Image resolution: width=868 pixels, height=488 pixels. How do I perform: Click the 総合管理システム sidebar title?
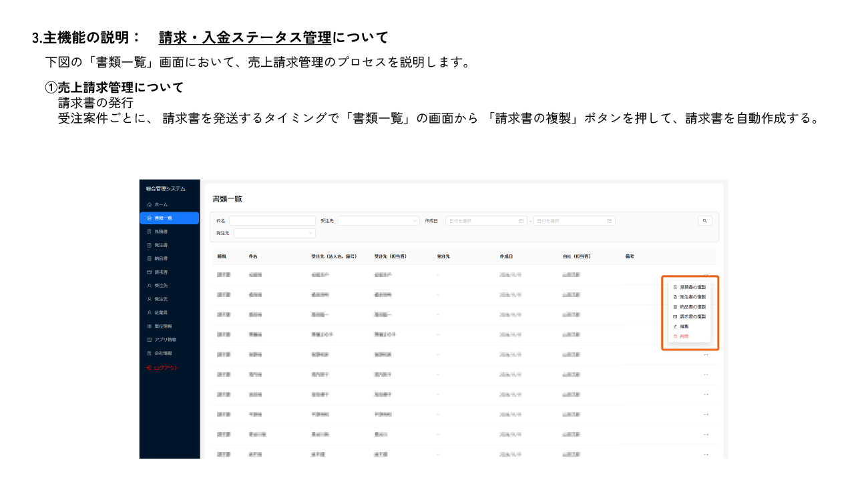coord(166,189)
